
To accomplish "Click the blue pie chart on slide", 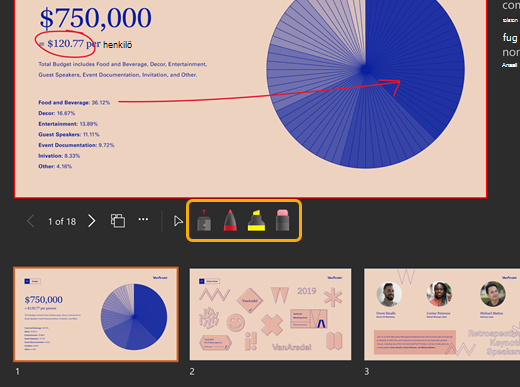I will pos(366,70).
